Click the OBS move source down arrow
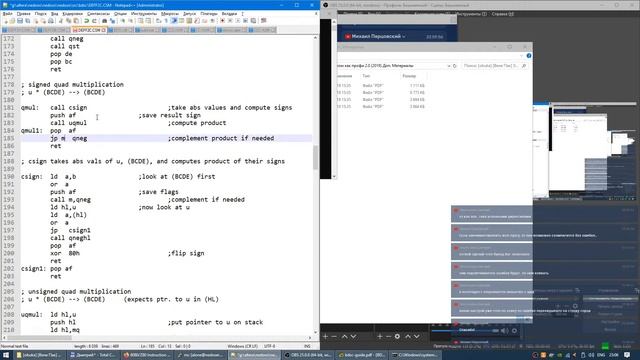Screen dimensions: 640x360 pyautogui.click(x=416, y=336)
